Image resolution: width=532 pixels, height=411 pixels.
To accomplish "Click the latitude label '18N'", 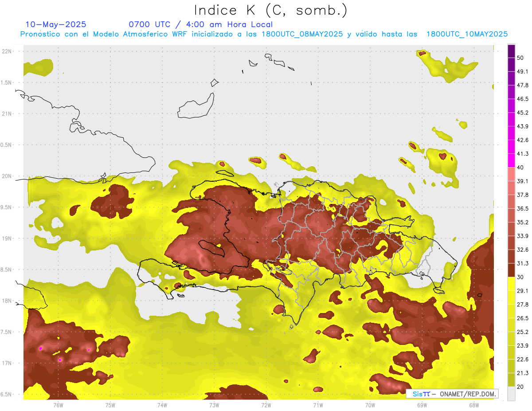I will (8, 301).
